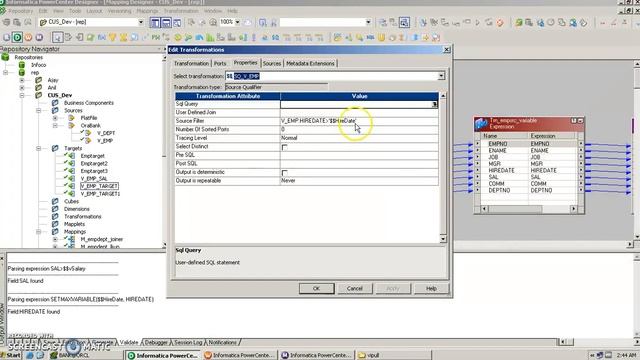Collapse the OraBank node
Image resolution: width=640 pixels, height=360 pixels.
point(55,125)
